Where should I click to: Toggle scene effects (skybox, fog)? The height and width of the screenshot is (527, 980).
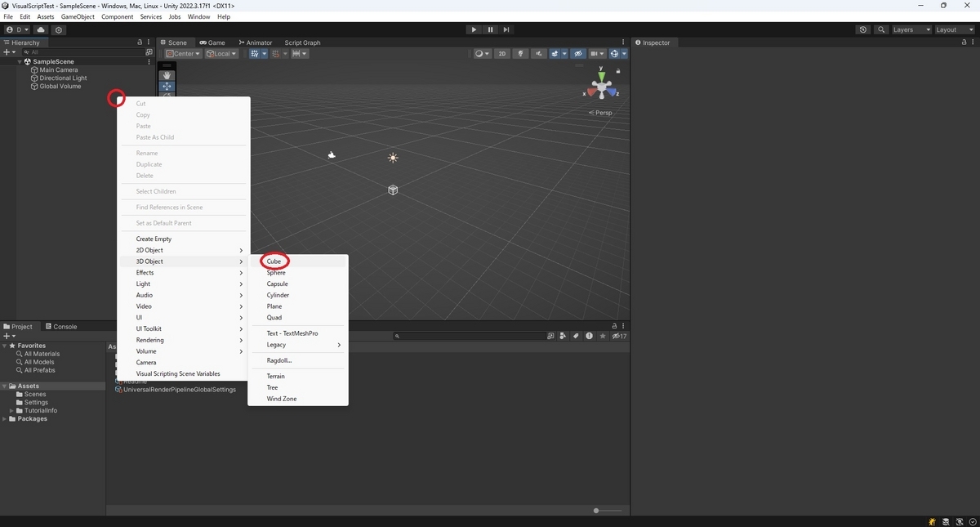pos(555,54)
